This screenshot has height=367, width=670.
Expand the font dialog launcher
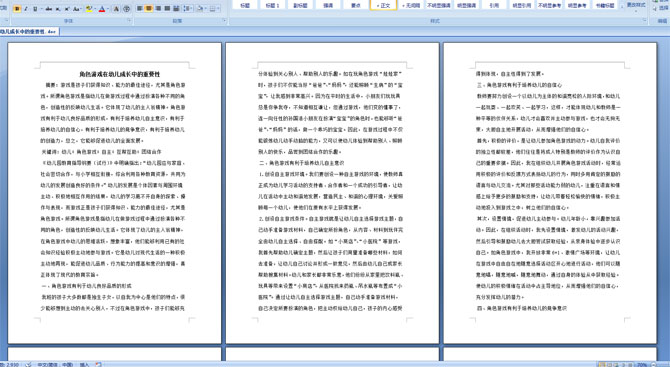click(x=129, y=20)
